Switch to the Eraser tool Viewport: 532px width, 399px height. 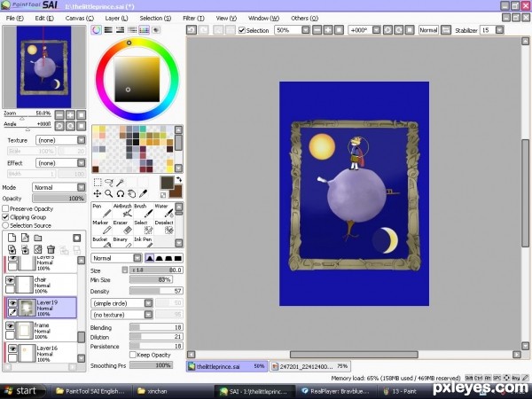[x=122, y=227]
